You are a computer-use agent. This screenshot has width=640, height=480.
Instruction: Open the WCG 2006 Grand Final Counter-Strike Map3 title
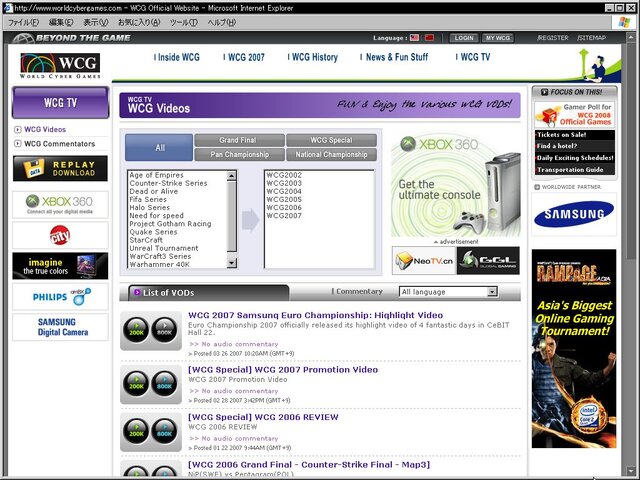pyautogui.click(x=309, y=464)
